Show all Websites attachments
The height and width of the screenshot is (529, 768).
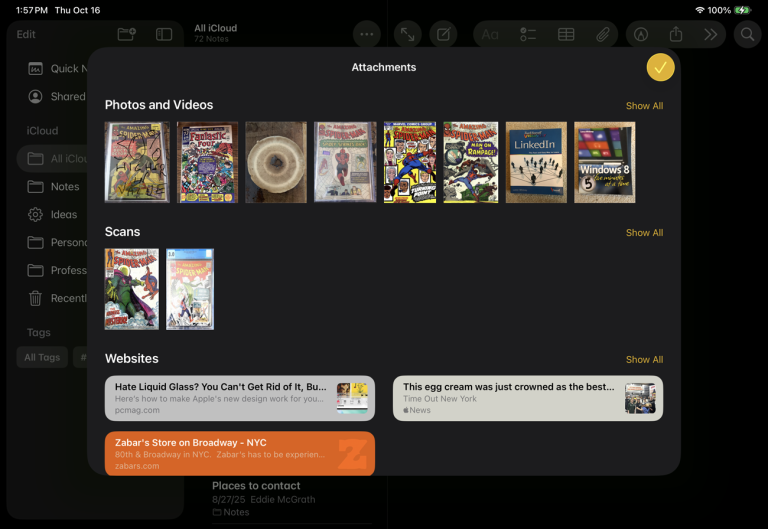click(644, 360)
